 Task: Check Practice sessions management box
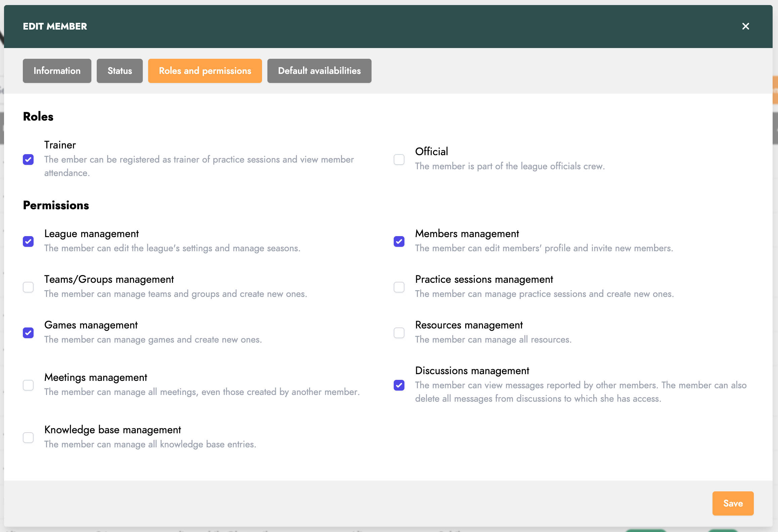(399, 287)
